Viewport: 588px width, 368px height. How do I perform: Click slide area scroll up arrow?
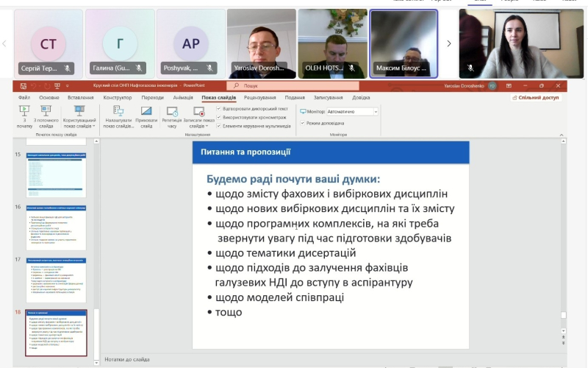[x=563, y=141]
